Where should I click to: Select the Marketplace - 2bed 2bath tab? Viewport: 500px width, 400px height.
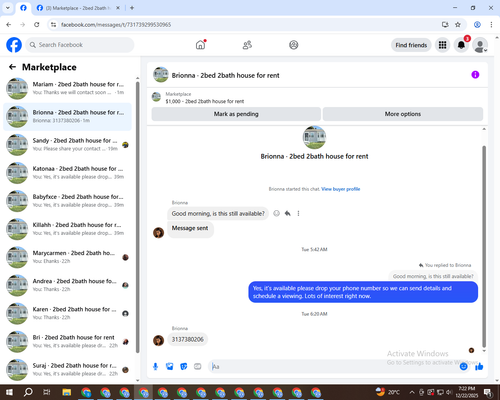[78, 8]
